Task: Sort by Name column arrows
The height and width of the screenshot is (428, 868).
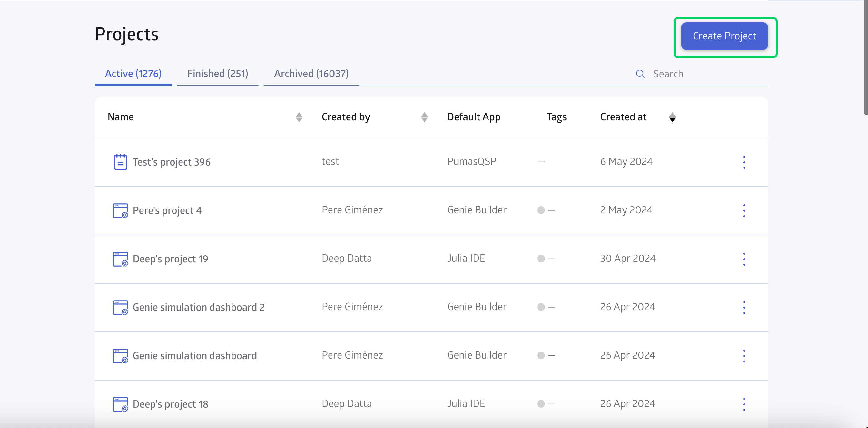Action: pos(299,117)
